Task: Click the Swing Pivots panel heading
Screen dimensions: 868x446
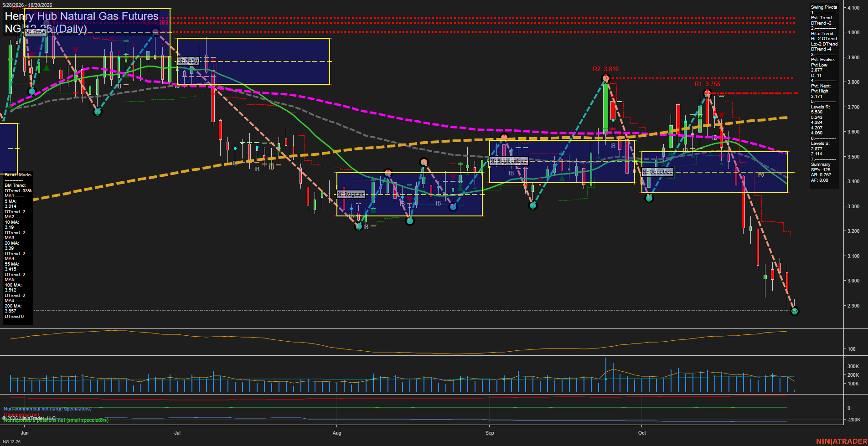Action: click(x=824, y=7)
